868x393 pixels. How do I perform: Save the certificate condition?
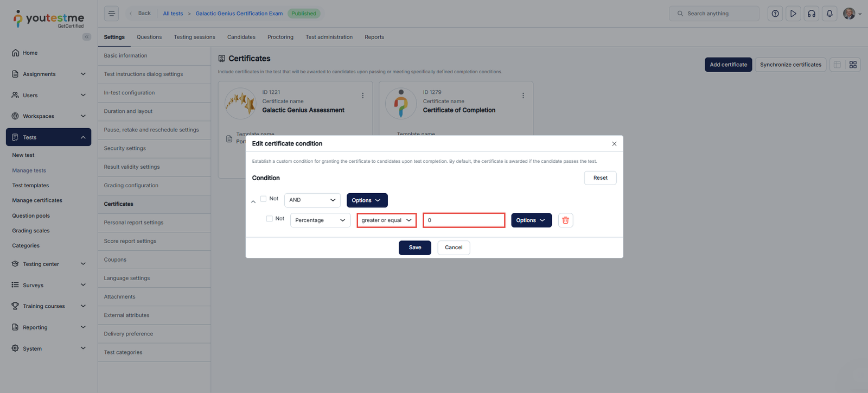(414, 248)
